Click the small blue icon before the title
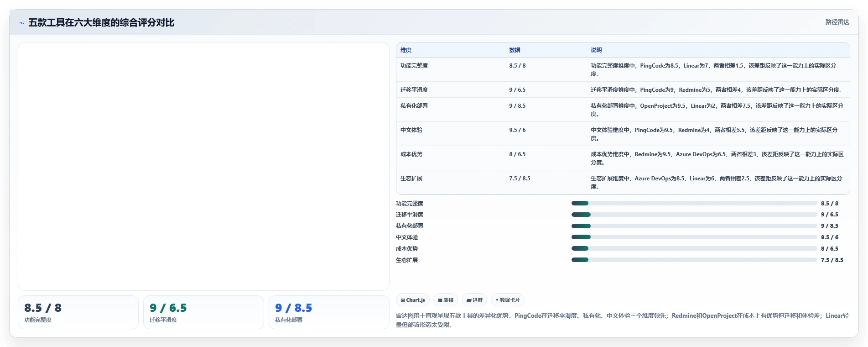 point(21,23)
